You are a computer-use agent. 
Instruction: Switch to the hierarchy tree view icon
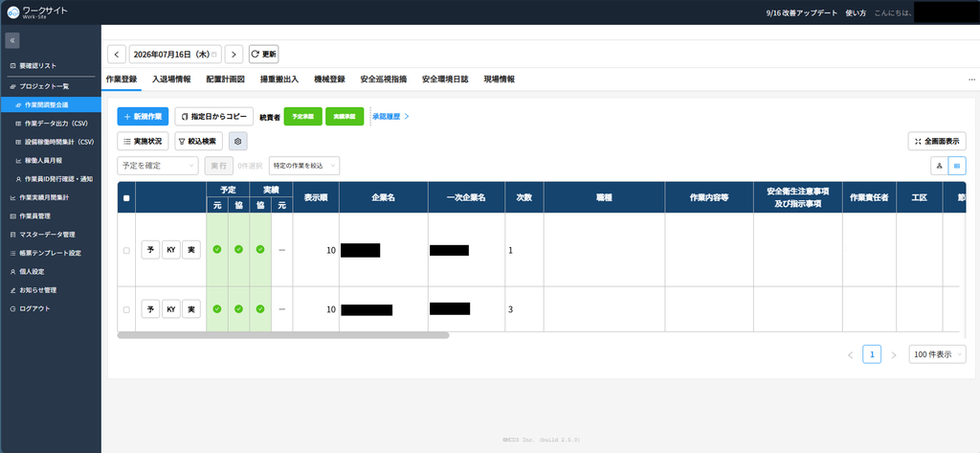pos(940,165)
